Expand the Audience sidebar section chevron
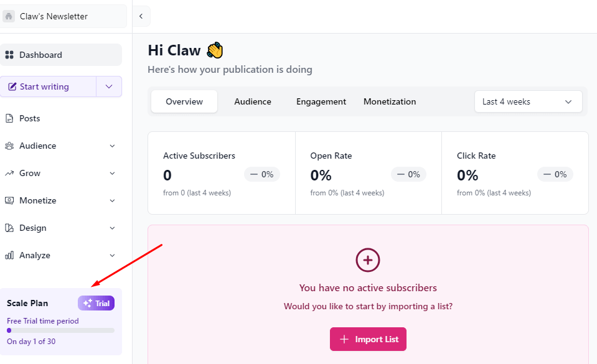Screen dimensions: 597x364 point(112,146)
